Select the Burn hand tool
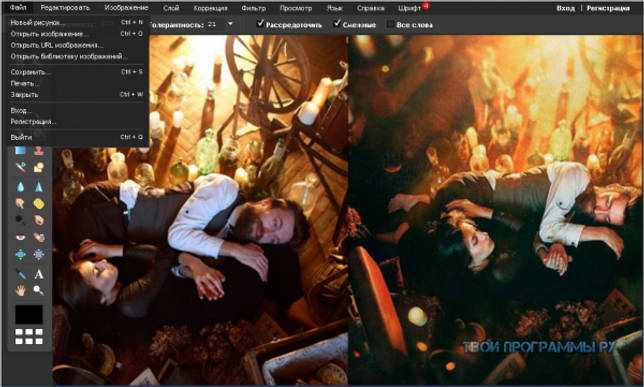The width and height of the screenshot is (644, 387). tap(39, 220)
